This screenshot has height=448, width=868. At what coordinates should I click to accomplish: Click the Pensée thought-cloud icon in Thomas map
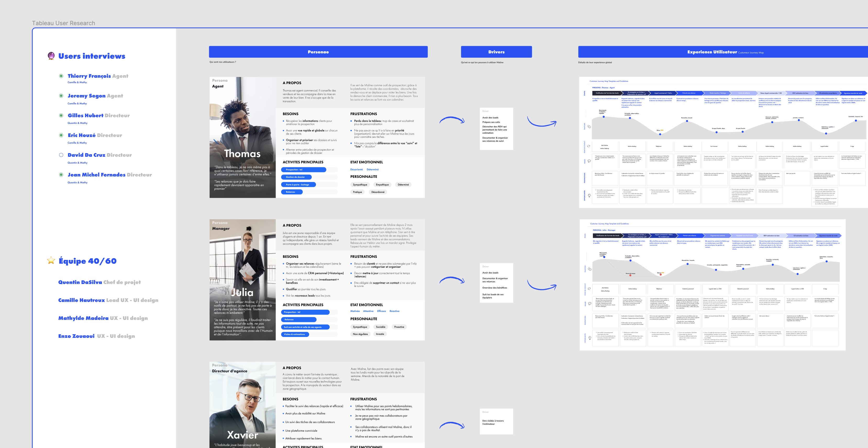(589, 161)
